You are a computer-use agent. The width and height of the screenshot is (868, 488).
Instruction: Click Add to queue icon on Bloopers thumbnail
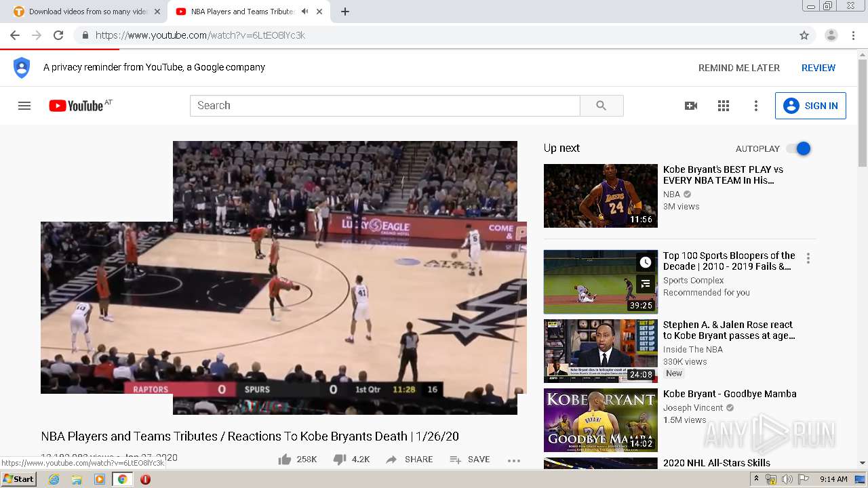tap(646, 284)
